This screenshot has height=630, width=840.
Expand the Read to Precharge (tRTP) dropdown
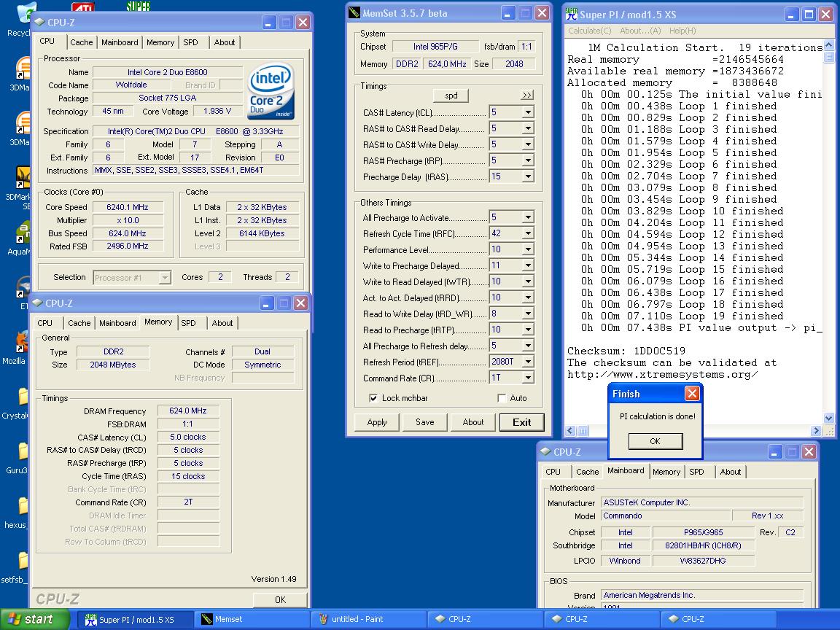[528, 330]
